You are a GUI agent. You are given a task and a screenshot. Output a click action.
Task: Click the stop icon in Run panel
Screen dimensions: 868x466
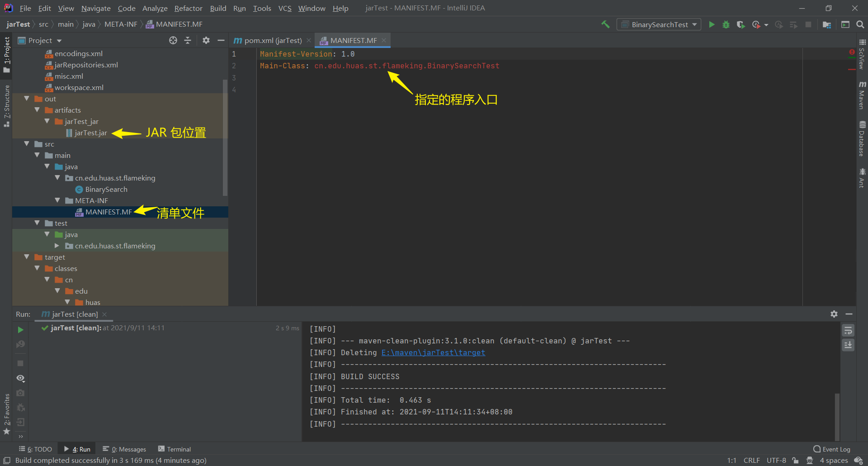(20, 363)
